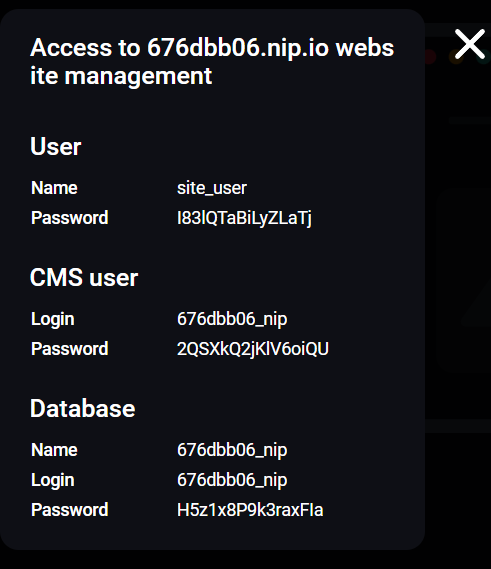The height and width of the screenshot is (569, 491).
Task: Click the User section heading
Action: click(x=56, y=147)
